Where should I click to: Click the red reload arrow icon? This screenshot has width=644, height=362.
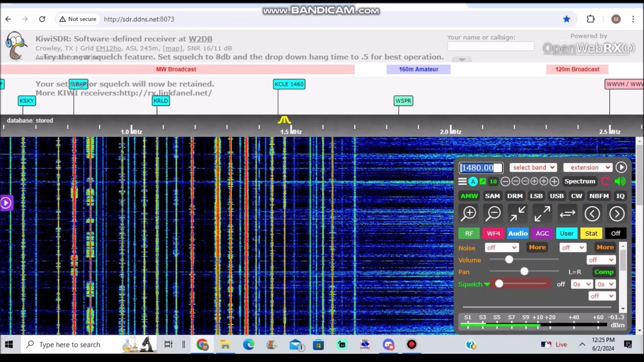point(606,182)
